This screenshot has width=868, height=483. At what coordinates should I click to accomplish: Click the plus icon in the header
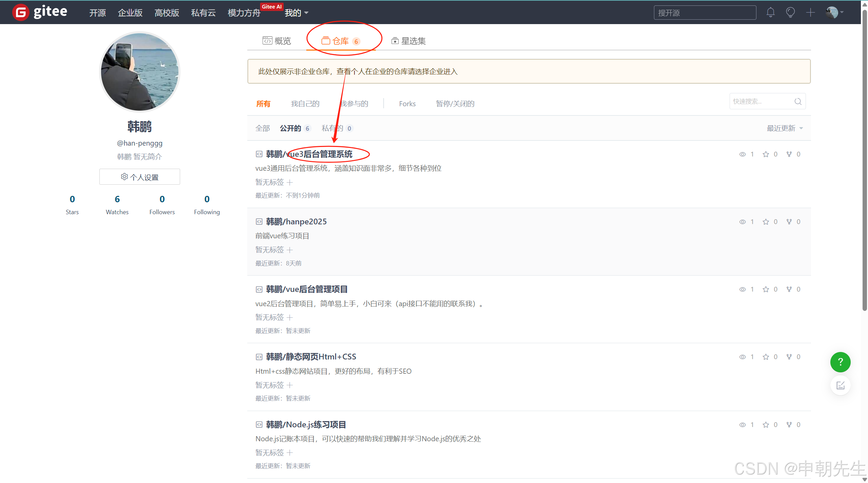(x=810, y=13)
